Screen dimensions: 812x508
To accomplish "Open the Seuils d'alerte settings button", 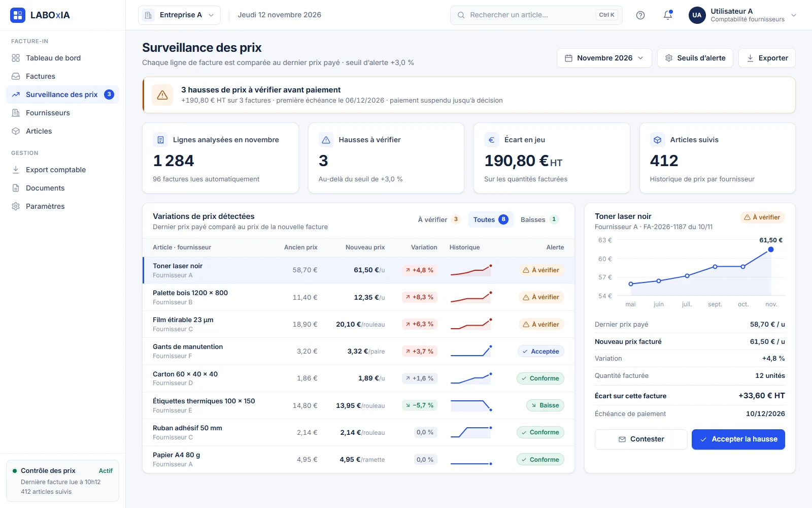I will 695,58.
